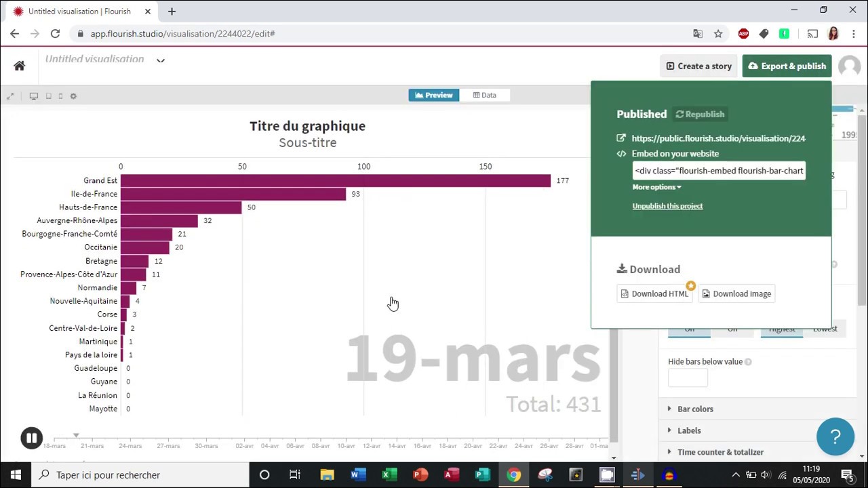The image size is (868, 488).
Task: Open the Adblock Plus extension
Action: [x=744, y=34]
